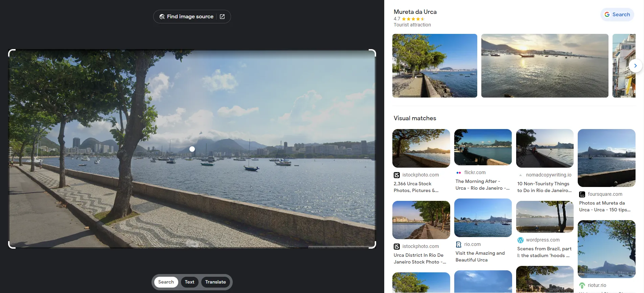Open the nomadcopywriting.io visual match thumbnail

[545, 148]
